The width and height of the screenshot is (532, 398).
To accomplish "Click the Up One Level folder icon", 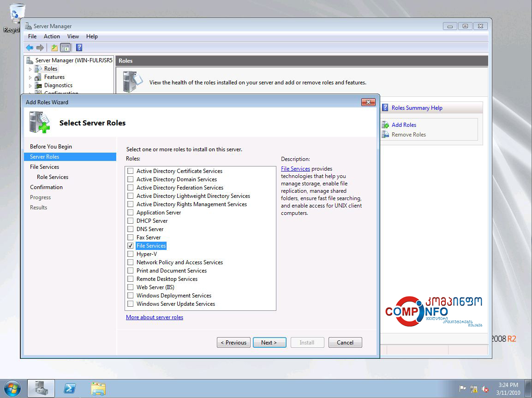I will pos(54,48).
